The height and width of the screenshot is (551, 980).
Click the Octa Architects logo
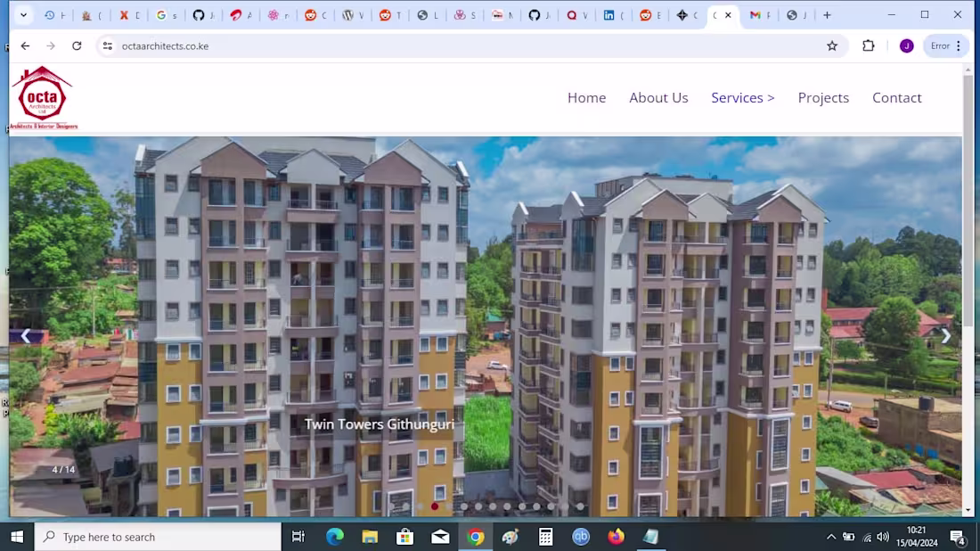point(43,97)
